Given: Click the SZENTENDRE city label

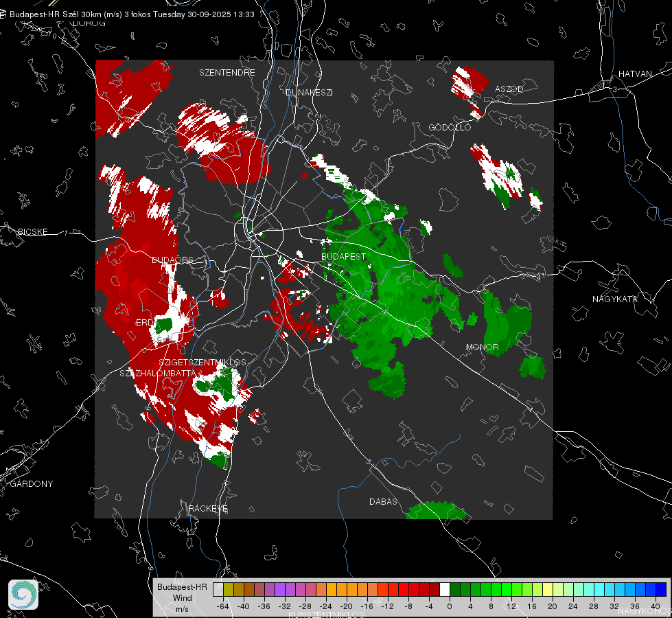Looking at the screenshot, I should [227, 73].
